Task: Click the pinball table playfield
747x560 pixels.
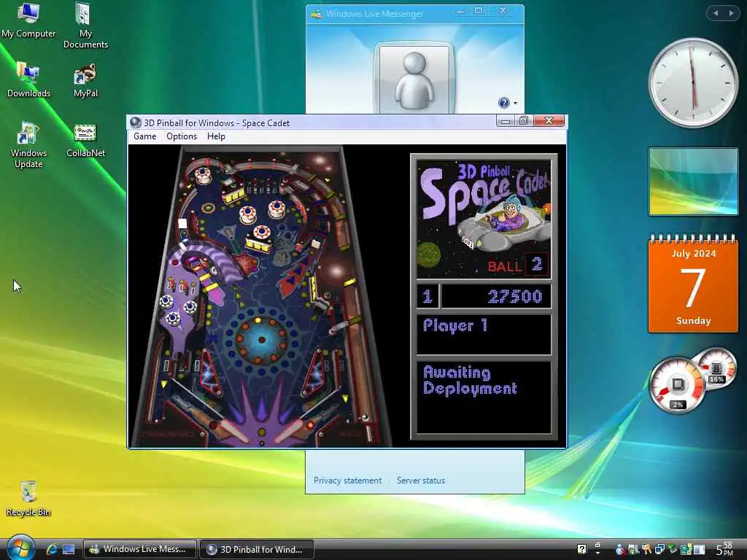Action: [x=260, y=296]
